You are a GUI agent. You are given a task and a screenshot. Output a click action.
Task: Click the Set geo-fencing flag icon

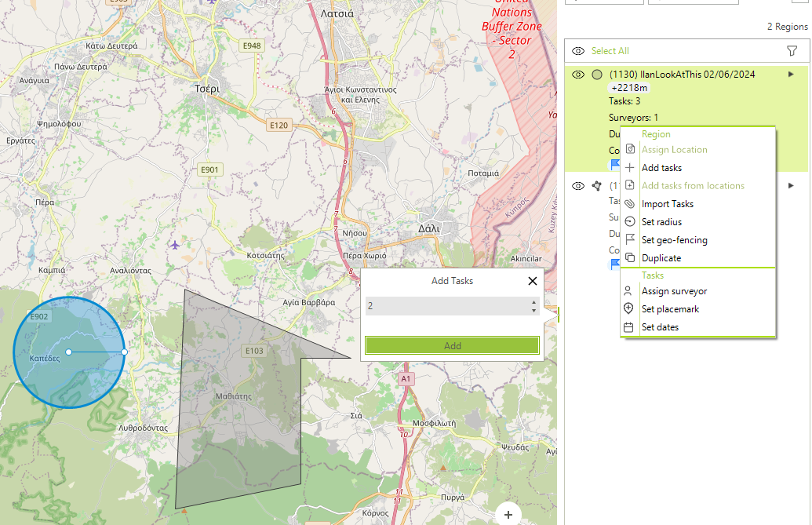coord(628,239)
